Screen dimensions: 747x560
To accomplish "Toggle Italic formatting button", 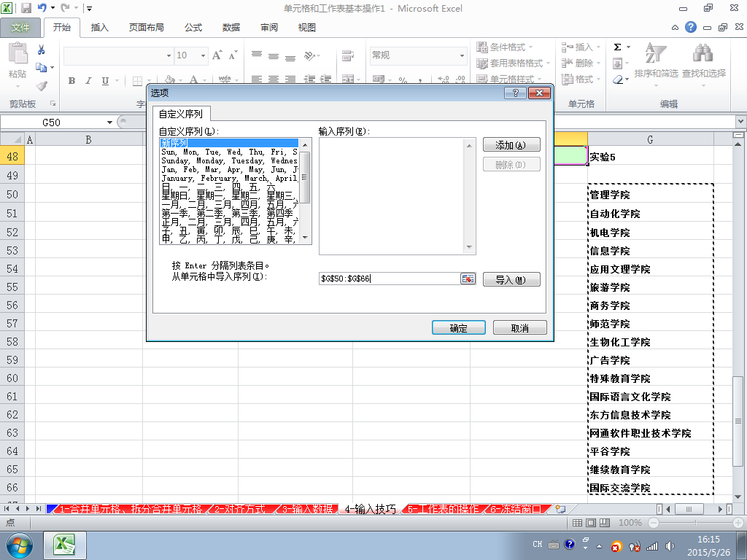I will 88,80.
